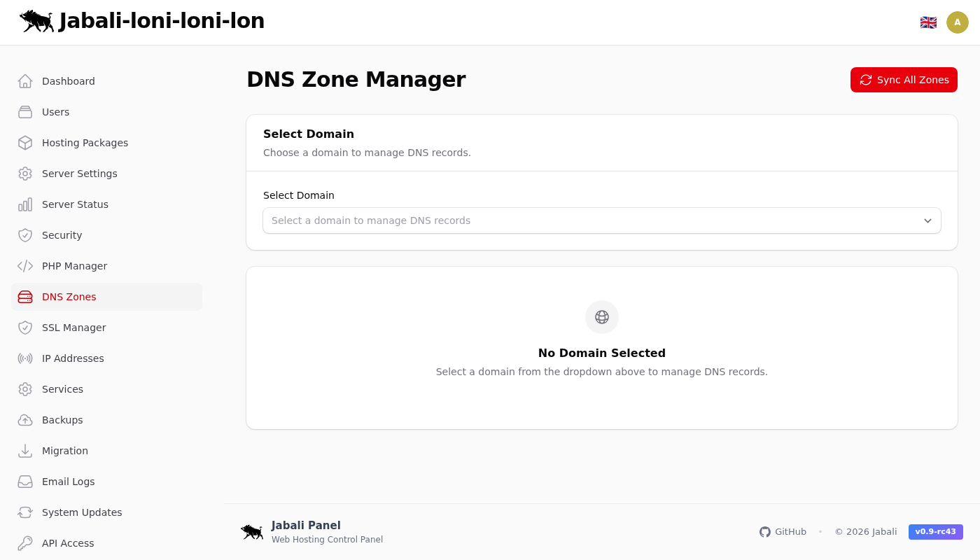Viewport: 980px width, 560px height.
Task: Click the Dashboard home icon
Action: coord(25,81)
